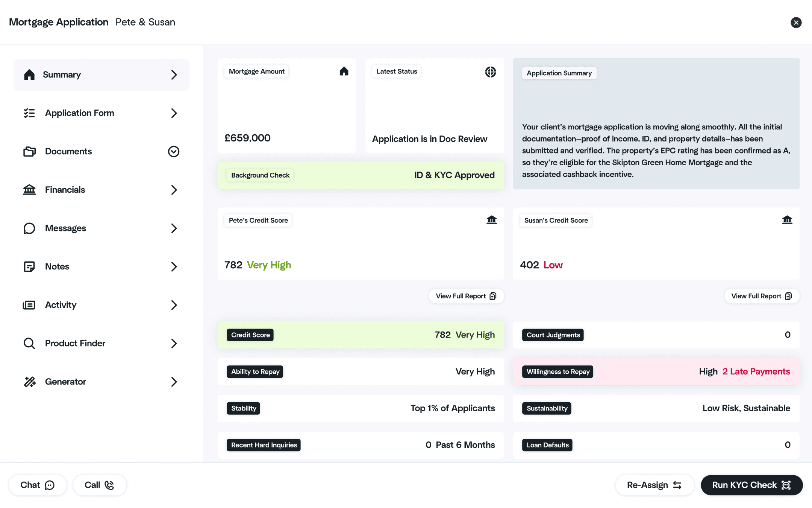
Task: Click the house icon on Mortgage Amount card
Action: click(x=344, y=71)
